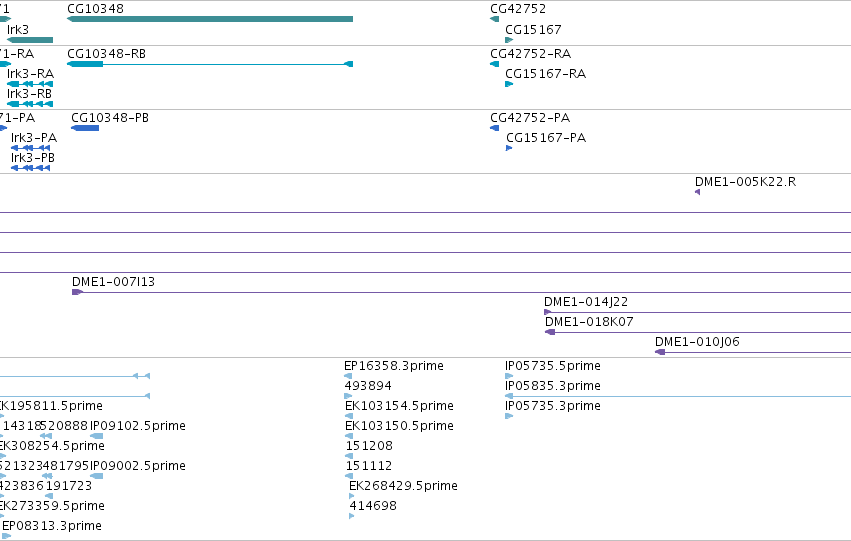Click the IP09102.5prime feature glyph
The height and width of the screenshot is (541, 851).
[x=97, y=436]
